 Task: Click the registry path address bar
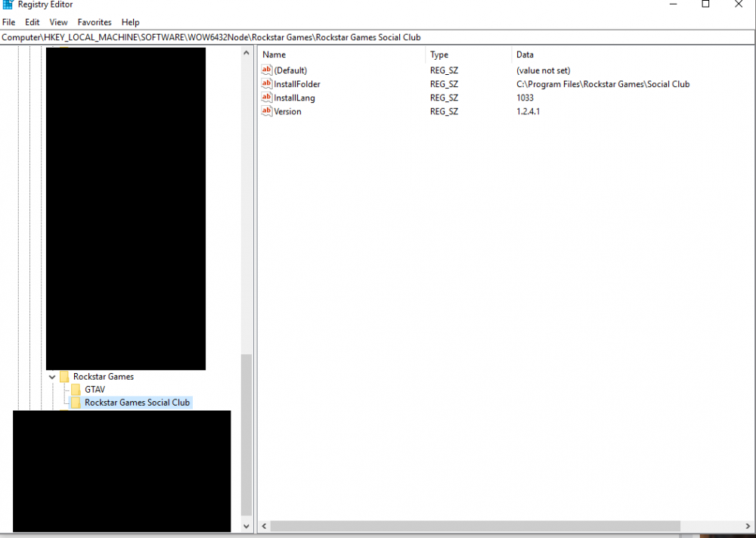click(377, 37)
